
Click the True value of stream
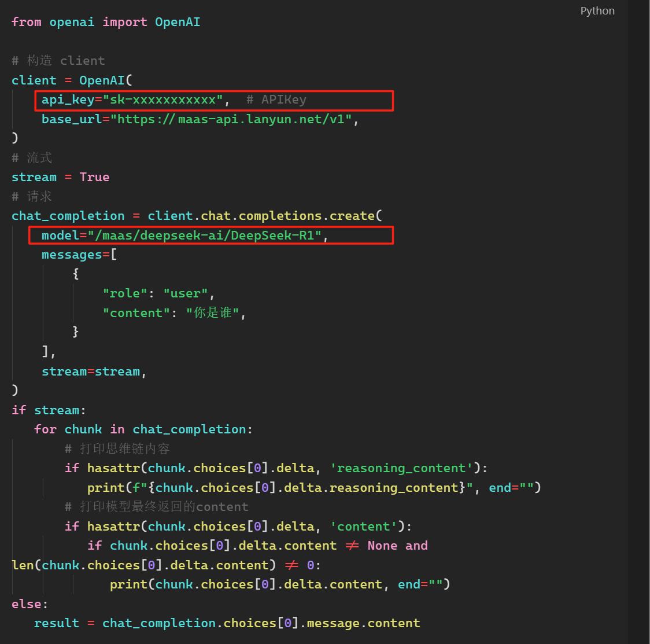coord(94,177)
